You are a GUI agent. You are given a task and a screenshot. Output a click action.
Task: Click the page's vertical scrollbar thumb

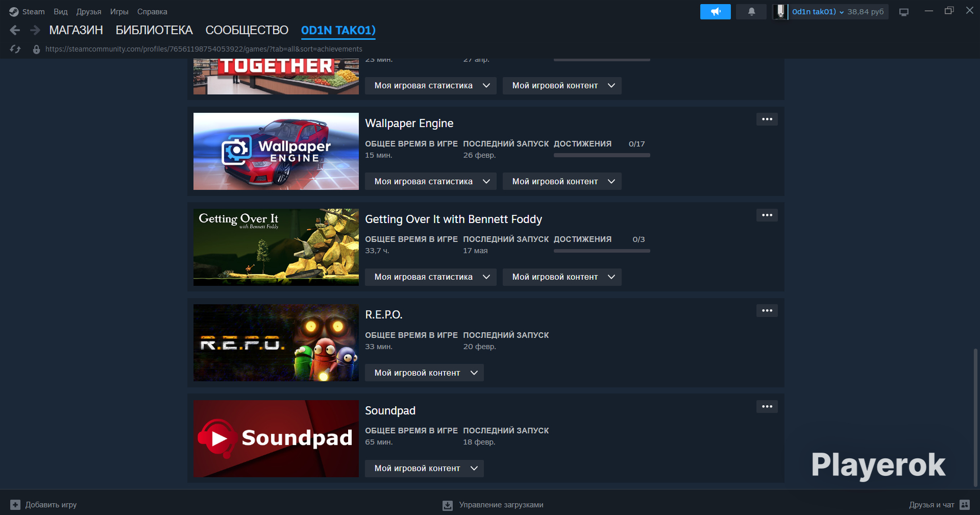tap(974, 417)
